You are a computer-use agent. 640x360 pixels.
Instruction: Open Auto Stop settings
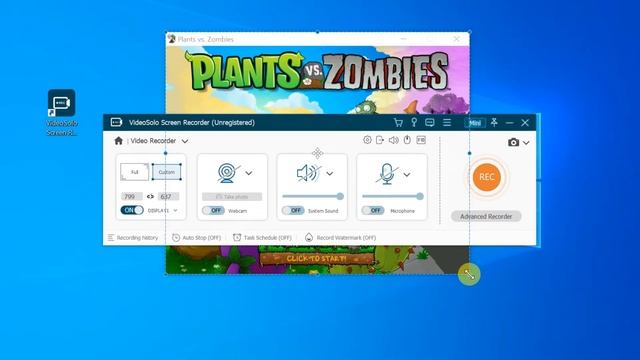(x=196, y=238)
